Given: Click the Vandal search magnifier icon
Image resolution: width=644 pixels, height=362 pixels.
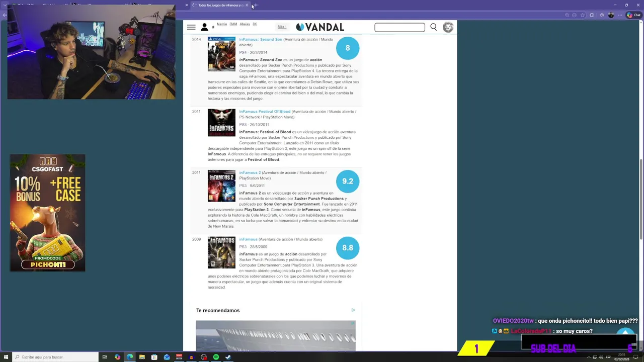Looking at the screenshot, I should point(433,27).
